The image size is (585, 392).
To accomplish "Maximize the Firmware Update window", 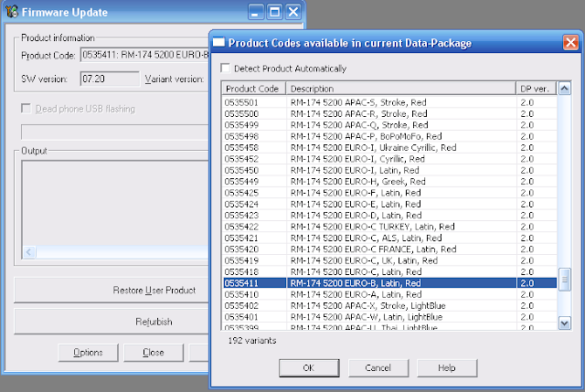I will 275,12.
